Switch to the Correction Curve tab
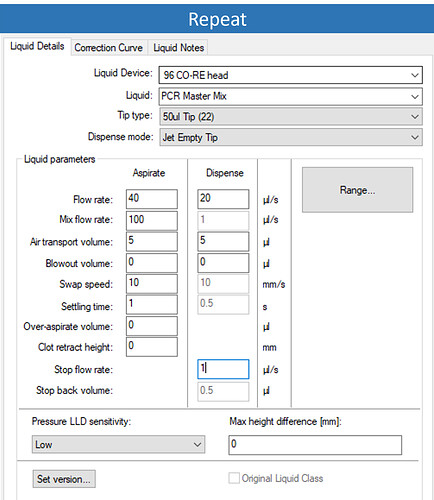The height and width of the screenshot is (500, 434). (109, 48)
